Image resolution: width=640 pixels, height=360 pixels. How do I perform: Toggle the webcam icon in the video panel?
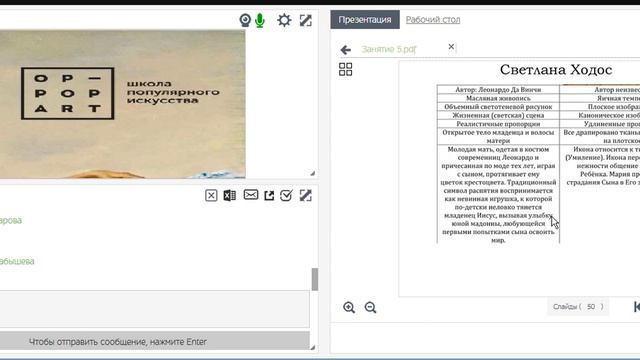click(x=245, y=20)
